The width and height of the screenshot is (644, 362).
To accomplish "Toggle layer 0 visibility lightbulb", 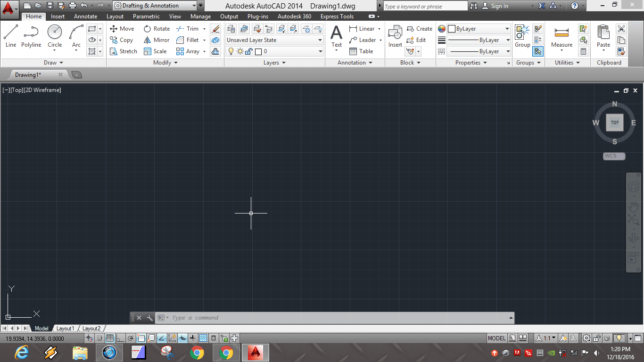I will (x=231, y=51).
